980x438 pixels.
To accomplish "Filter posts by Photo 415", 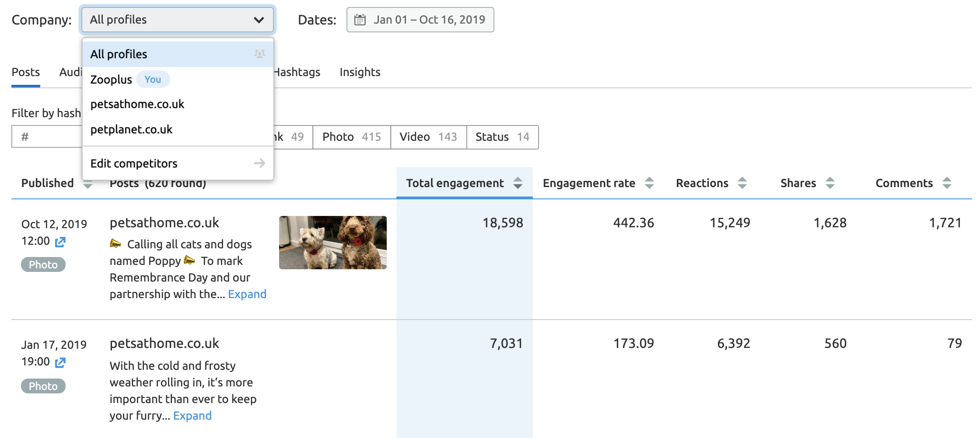I will (352, 137).
